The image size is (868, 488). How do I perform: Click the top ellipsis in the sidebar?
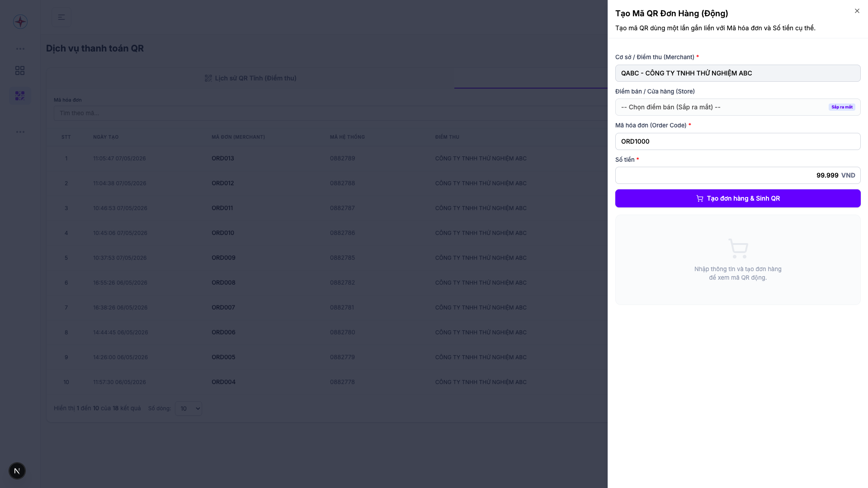coord(20,49)
